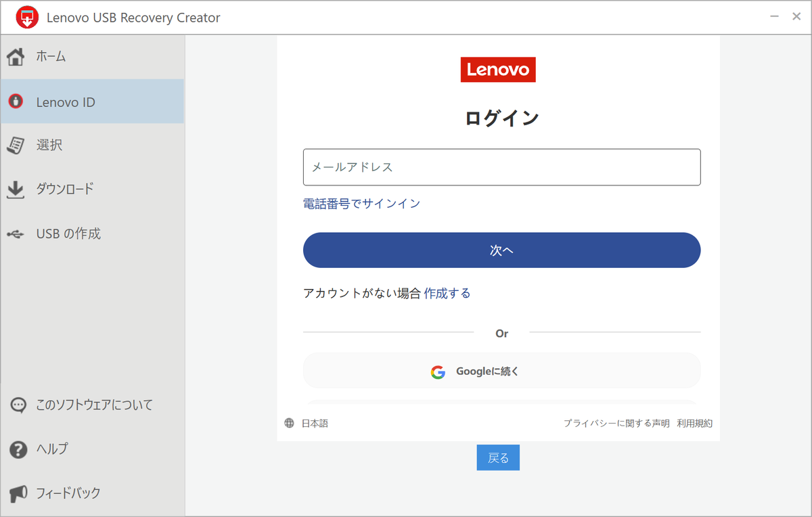Viewport: 812px width, 517px height.
Task: Click the red Lenovo ID icon
Action: [x=15, y=102]
